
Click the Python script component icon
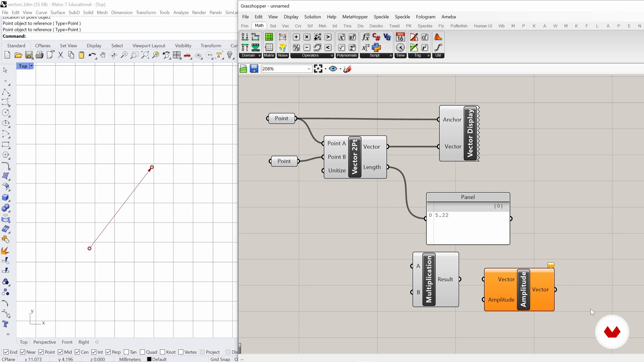(376, 47)
